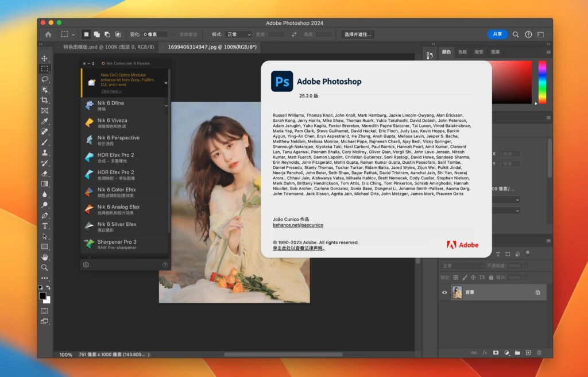This screenshot has width=588, height=377.
Task: Launch Nik 6 Viveza
Action: pyautogui.click(x=124, y=123)
